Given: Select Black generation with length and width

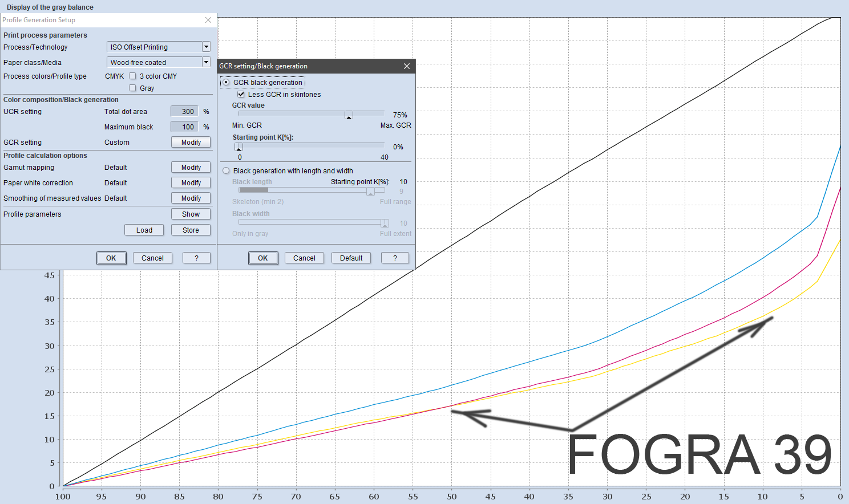Looking at the screenshot, I should pos(227,171).
